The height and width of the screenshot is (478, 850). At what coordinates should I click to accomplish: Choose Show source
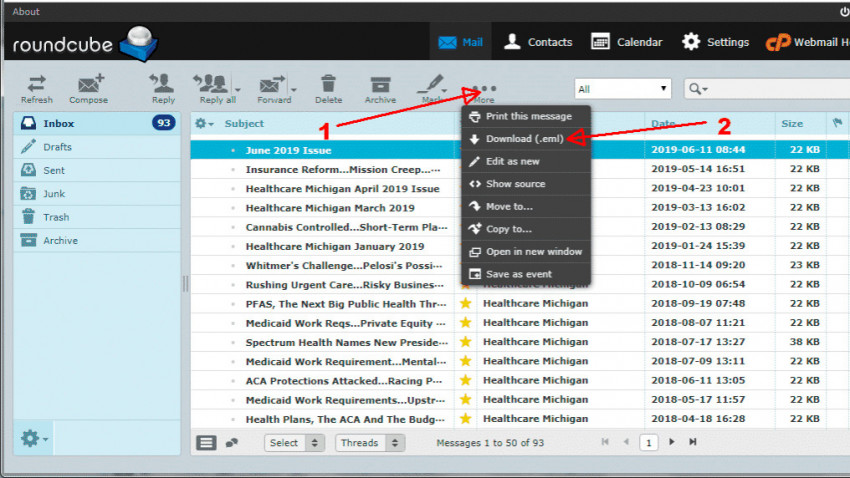tap(526, 184)
